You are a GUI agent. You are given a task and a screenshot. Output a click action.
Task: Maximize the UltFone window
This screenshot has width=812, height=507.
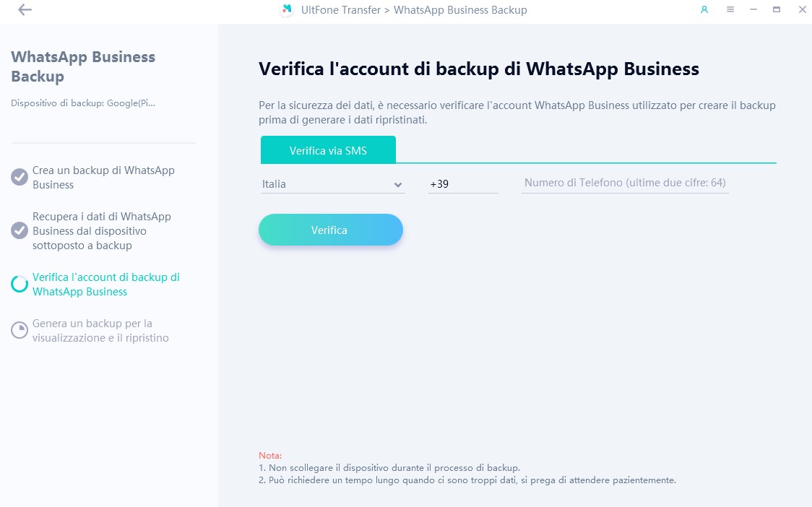tap(777, 9)
